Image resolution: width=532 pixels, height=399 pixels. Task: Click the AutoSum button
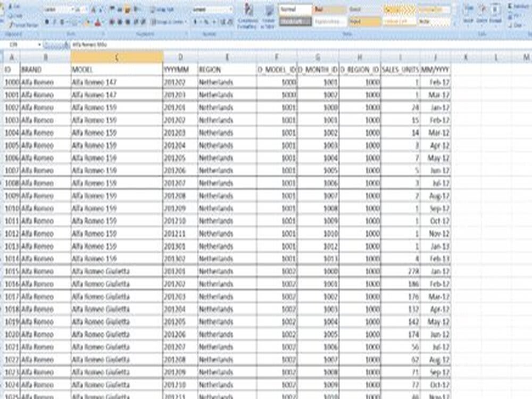tap(518, 6)
